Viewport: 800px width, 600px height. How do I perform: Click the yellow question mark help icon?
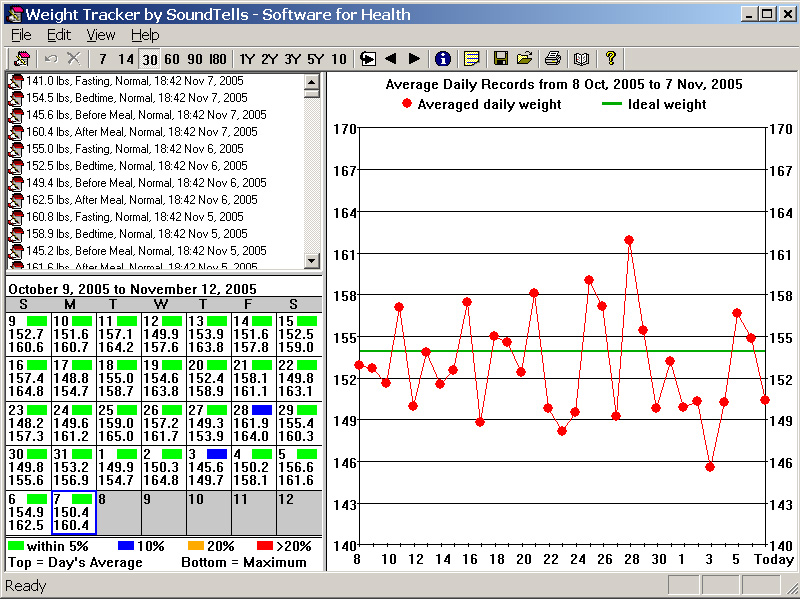[611, 59]
